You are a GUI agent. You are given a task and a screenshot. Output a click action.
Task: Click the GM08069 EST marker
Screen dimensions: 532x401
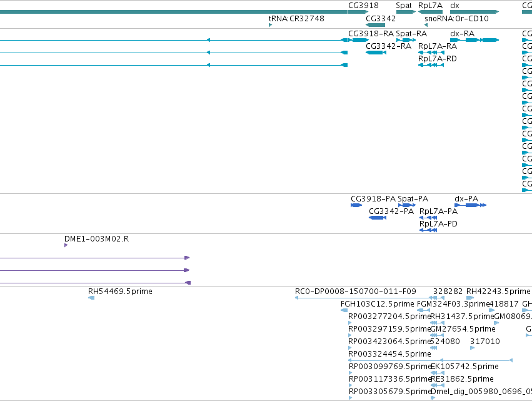tap(496, 323)
